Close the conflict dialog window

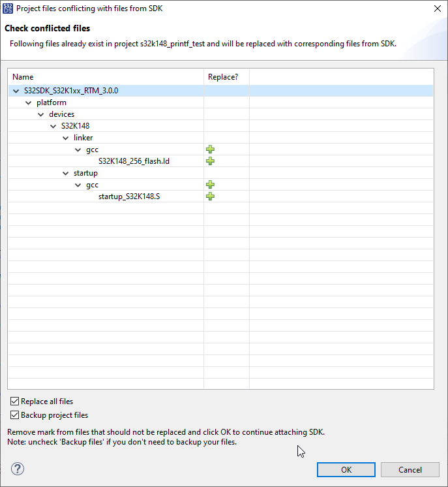tap(436, 8)
